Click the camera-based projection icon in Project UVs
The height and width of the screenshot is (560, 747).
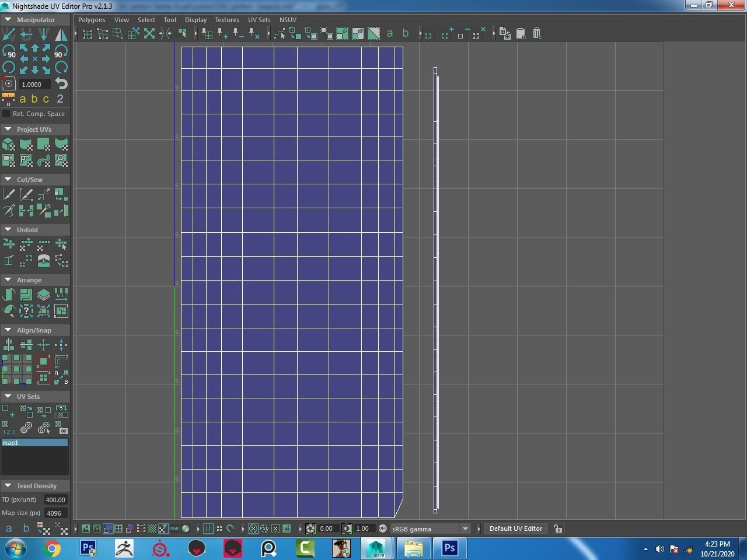[9, 160]
